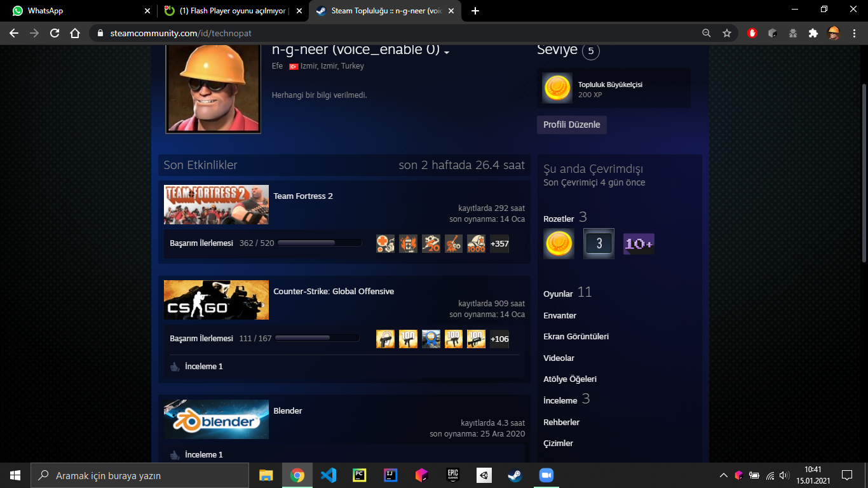Close the WhatsApp tab

(147, 11)
